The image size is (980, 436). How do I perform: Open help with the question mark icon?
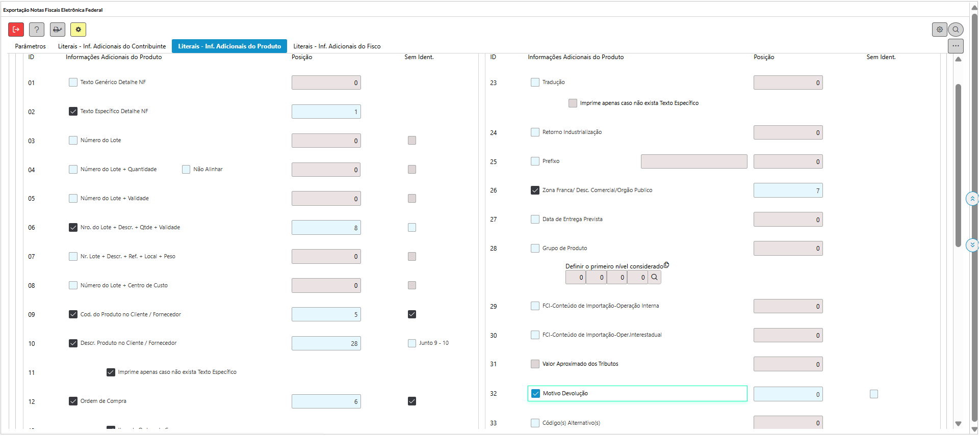coord(37,30)
